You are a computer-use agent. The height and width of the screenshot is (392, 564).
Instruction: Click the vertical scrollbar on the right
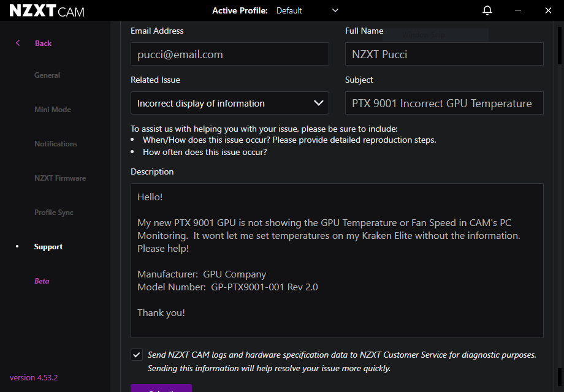[559, 206]
